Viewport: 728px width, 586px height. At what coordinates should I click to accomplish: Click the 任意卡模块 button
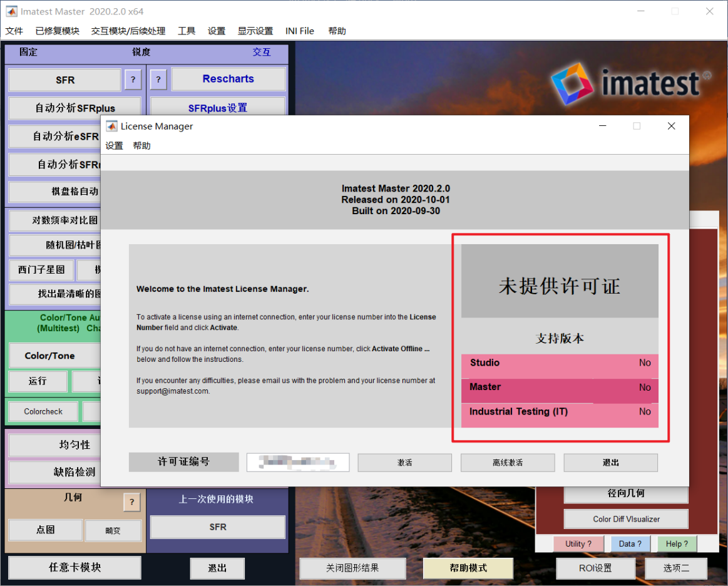click(x=74, y=567)
